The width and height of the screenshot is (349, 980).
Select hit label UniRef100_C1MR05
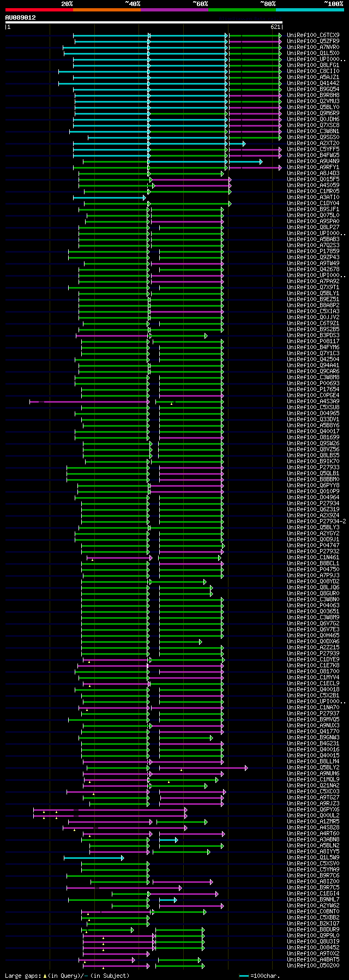click(x=313, y=192)
